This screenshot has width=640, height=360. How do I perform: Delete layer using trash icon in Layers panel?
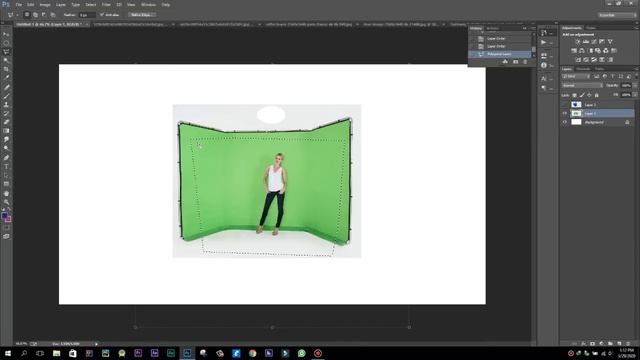click(x=629, y=344)
